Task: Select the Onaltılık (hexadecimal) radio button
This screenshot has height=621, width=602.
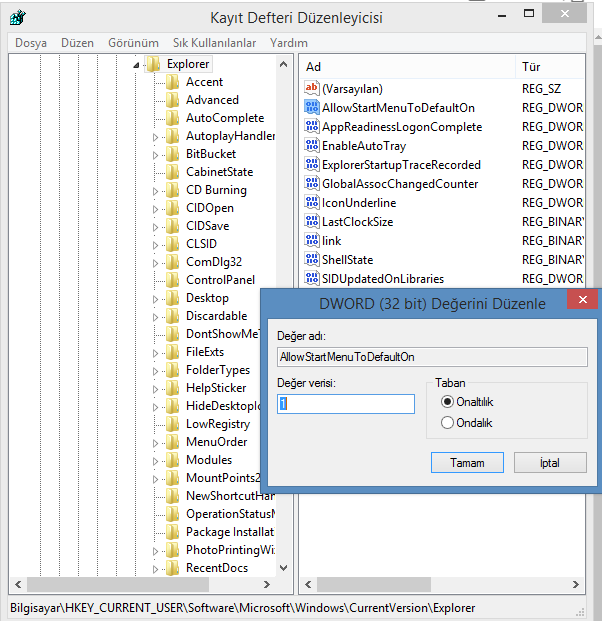Action: (x=447, y=402)
